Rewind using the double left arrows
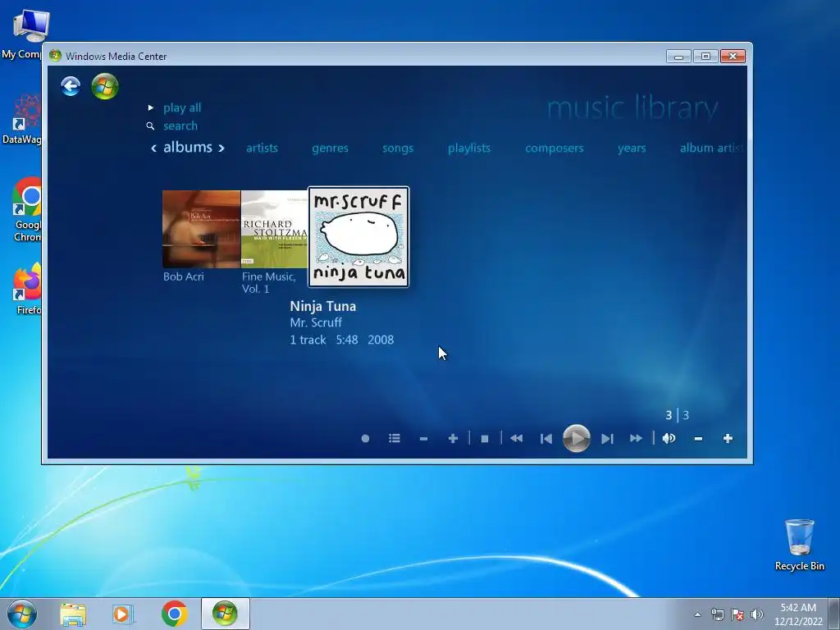This screenshot has width=840, height=630. click(517, 439)
